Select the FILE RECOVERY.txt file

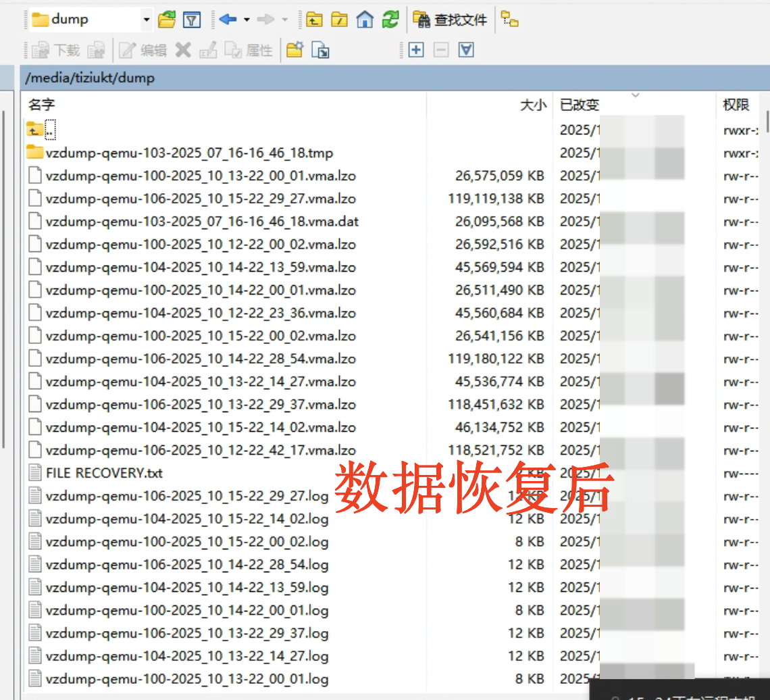(104, 473)
